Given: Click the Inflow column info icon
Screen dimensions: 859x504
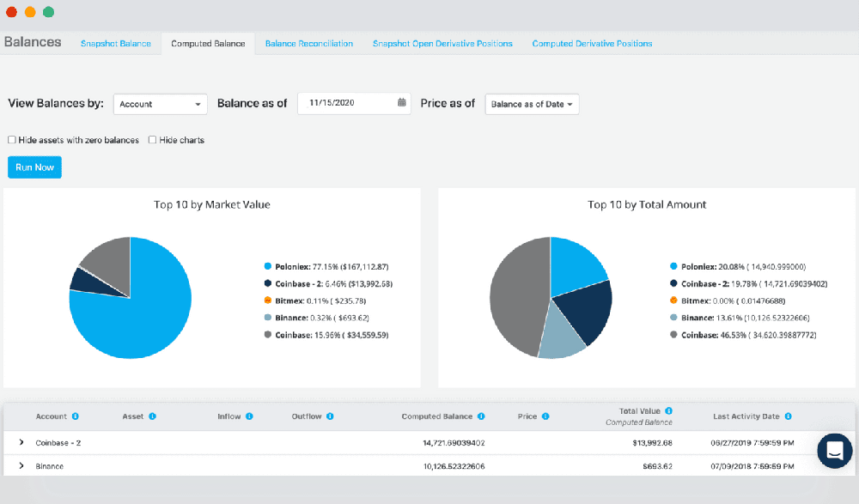Looking at the screenshot, I should click(x=249, y=416).
